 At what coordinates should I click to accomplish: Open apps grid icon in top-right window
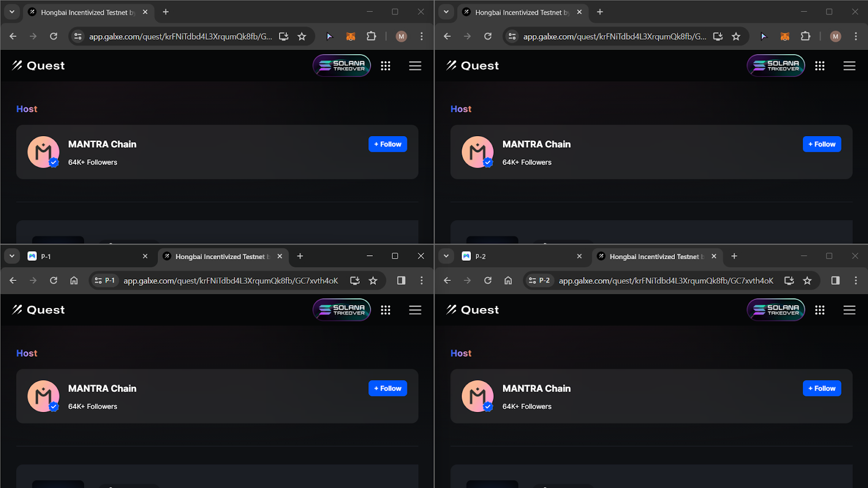(820, 66)
